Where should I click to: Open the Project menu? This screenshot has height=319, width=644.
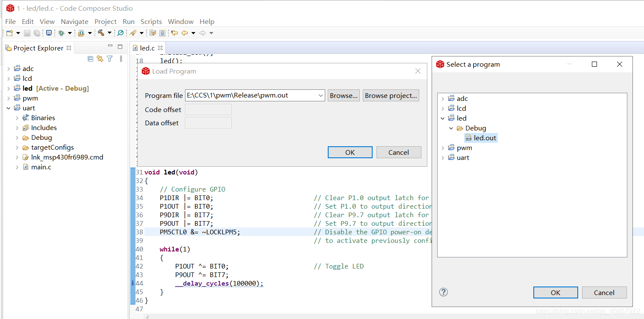(x=106, y=21)
